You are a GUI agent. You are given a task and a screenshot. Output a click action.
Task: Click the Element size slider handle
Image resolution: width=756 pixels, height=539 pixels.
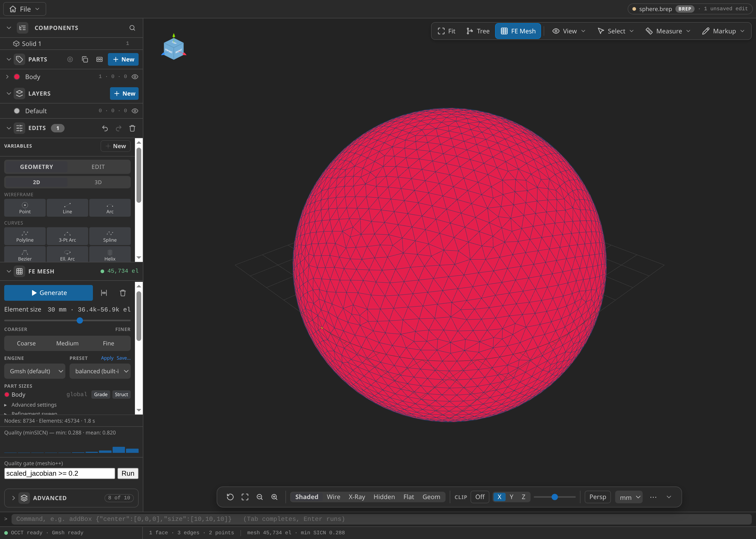80,320
